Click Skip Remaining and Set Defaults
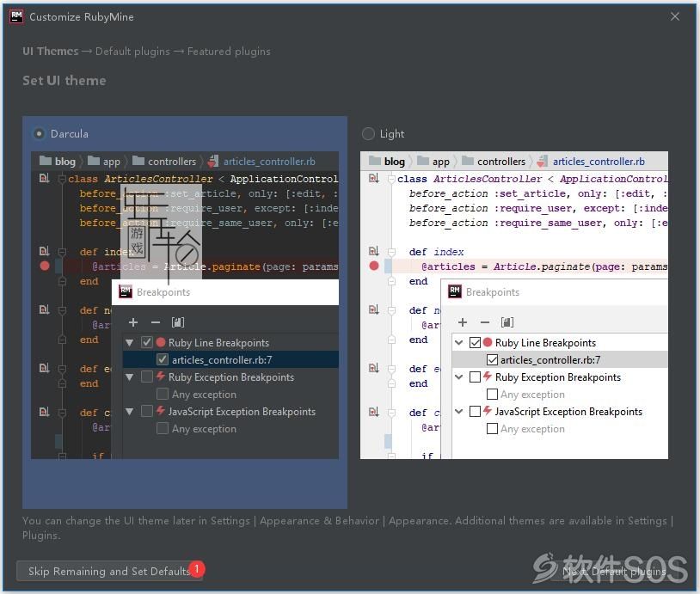 coord(109,571)
